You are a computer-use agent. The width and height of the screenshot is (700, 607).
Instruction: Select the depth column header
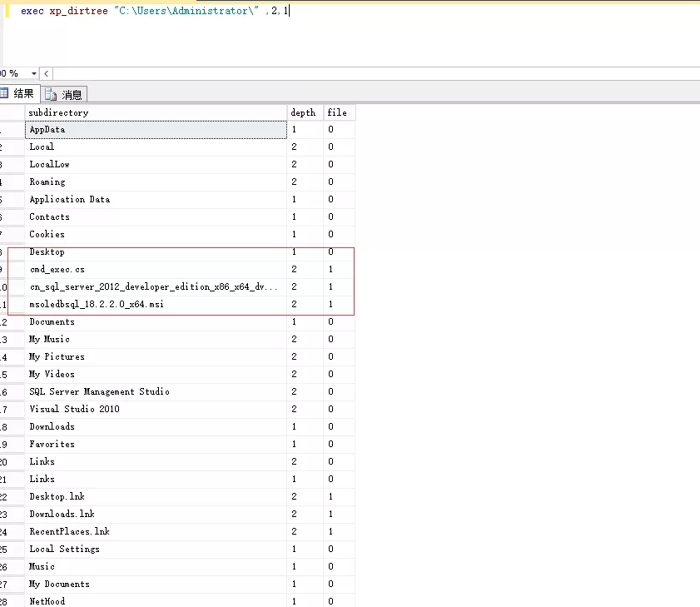305,112
